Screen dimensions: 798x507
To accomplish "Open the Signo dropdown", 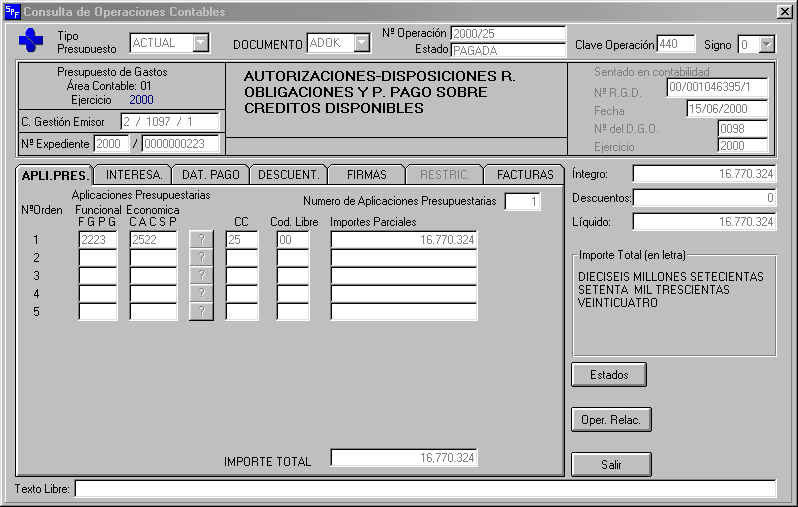I will 766,44.
